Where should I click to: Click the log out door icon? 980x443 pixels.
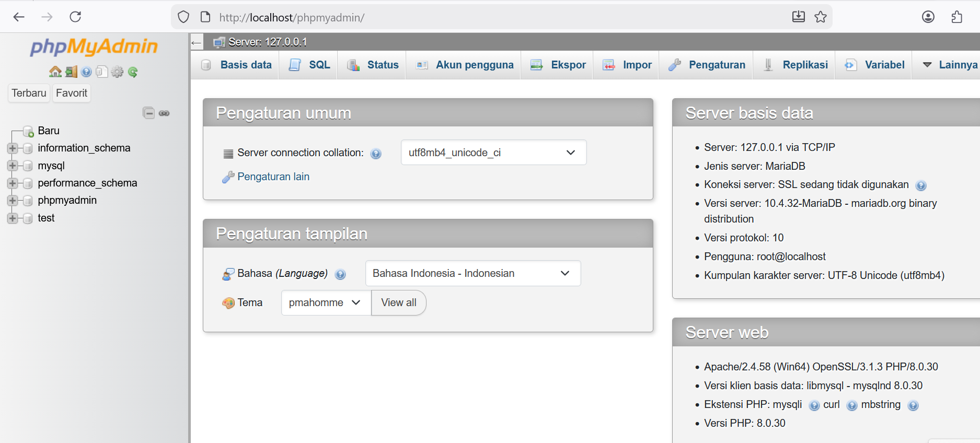(x=71, y=72)
